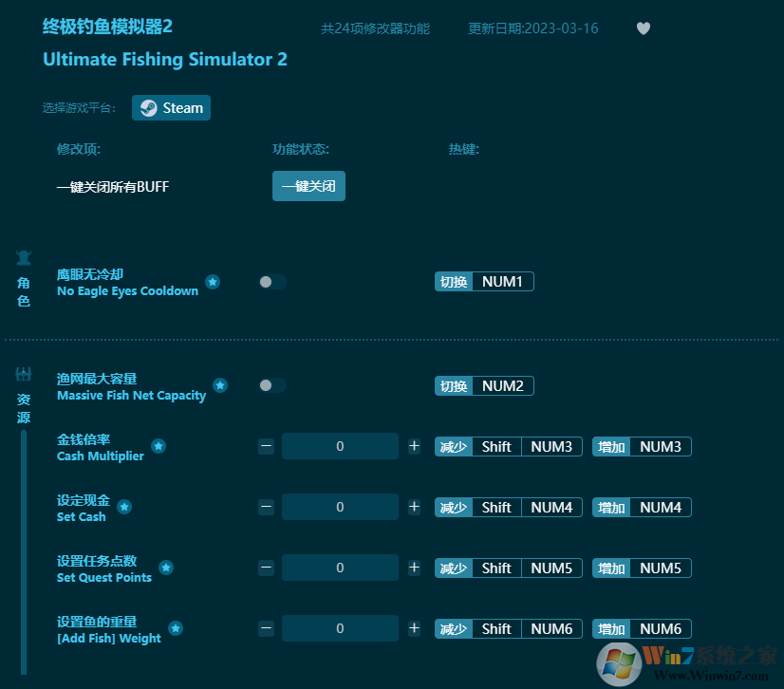Toggle the Massive Fish Net Capacity switch
Image resolution: width=784 pixels, height=689 pixels.
[x=271, y=385]
